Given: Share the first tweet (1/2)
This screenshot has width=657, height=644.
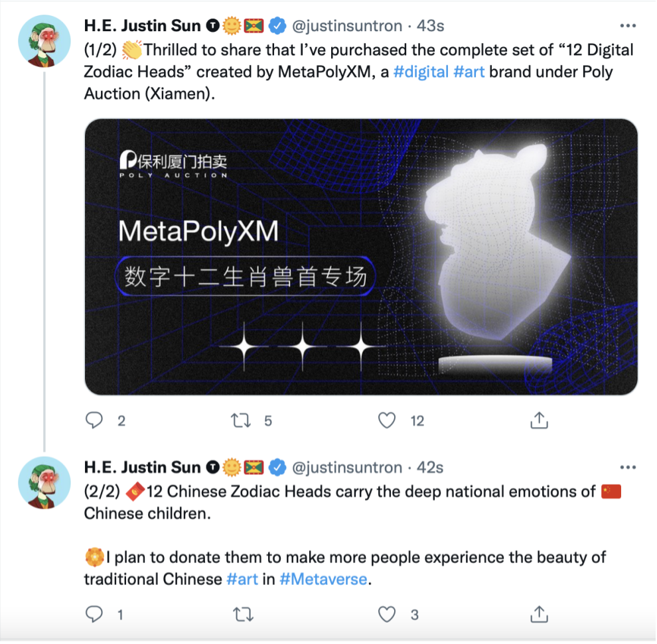Looking at the screenshot, I should pyautogui.click(x=540, y=420).
